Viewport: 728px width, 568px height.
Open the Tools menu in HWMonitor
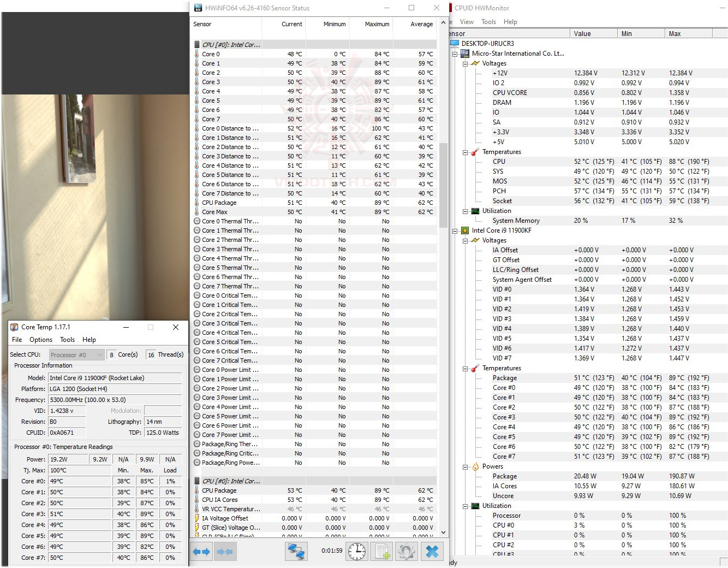coord(488,22)
